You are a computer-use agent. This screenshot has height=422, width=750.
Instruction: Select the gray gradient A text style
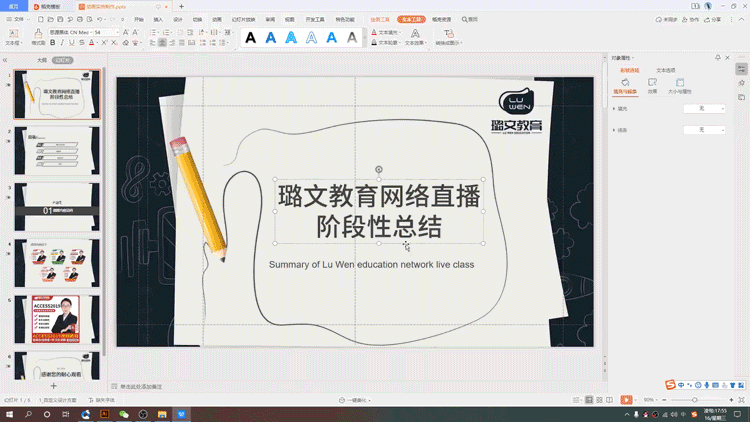pyautogui.click(x=352, y=38)
